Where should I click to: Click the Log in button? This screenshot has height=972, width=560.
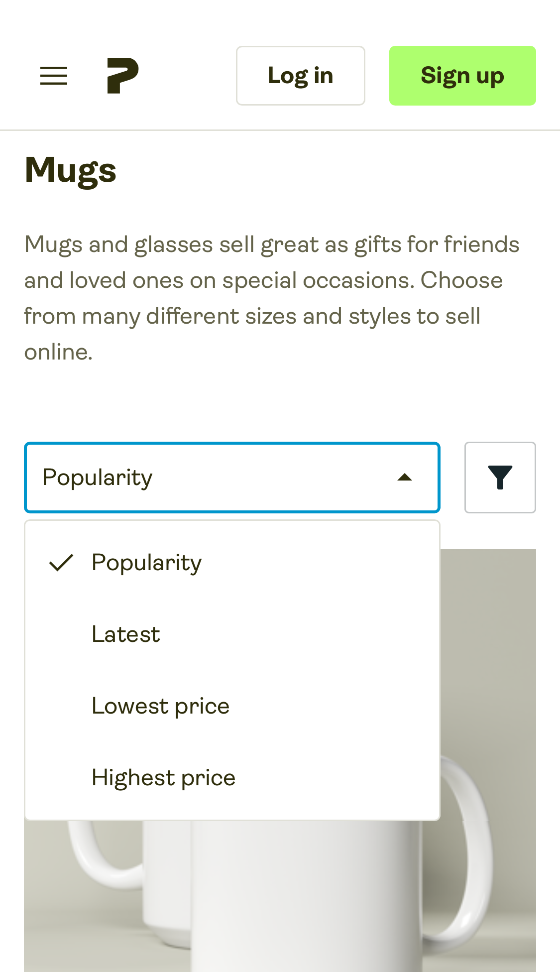(300, 75)
